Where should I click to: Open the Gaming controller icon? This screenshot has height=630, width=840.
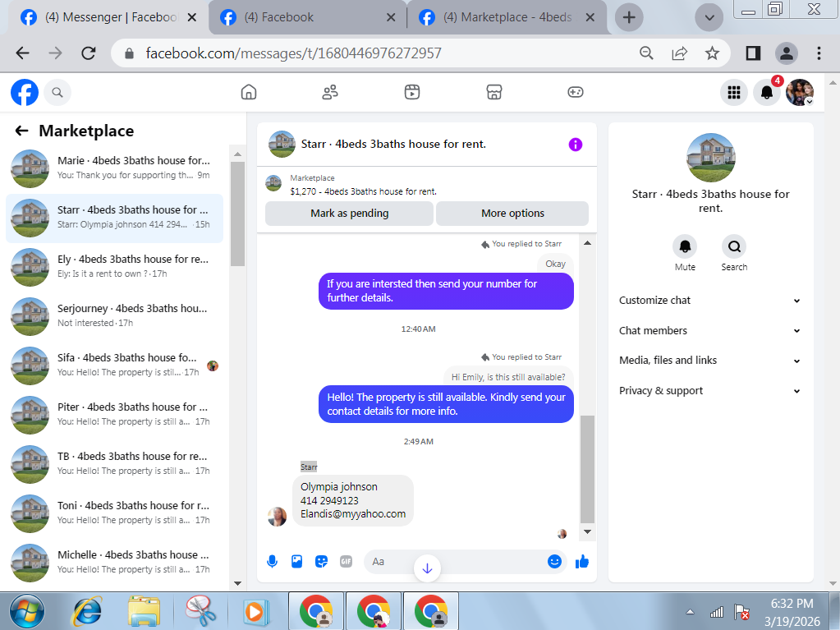[x=576, y=92]
